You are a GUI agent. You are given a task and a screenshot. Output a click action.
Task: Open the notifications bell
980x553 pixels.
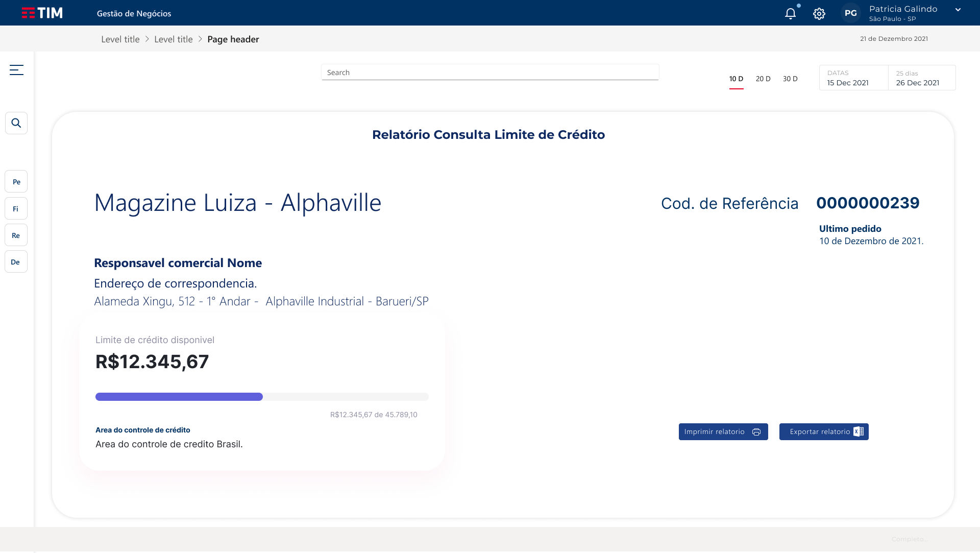791,14
